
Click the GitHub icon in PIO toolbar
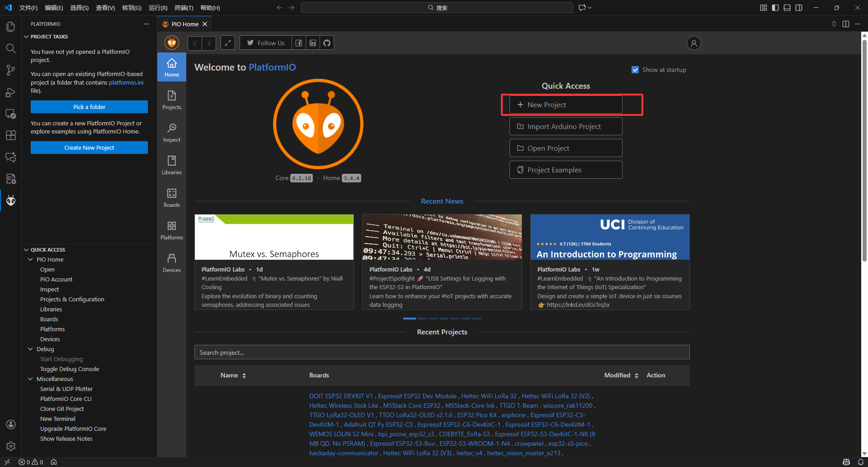327,43
